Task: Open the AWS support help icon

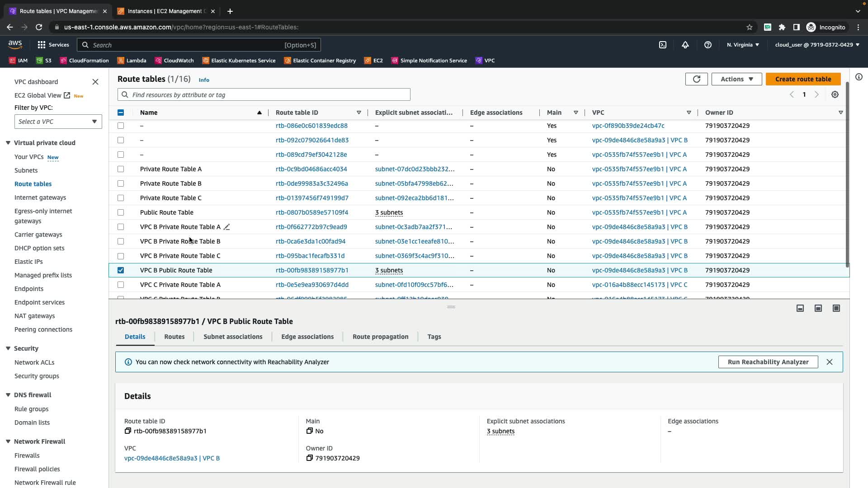Action: 708,45
